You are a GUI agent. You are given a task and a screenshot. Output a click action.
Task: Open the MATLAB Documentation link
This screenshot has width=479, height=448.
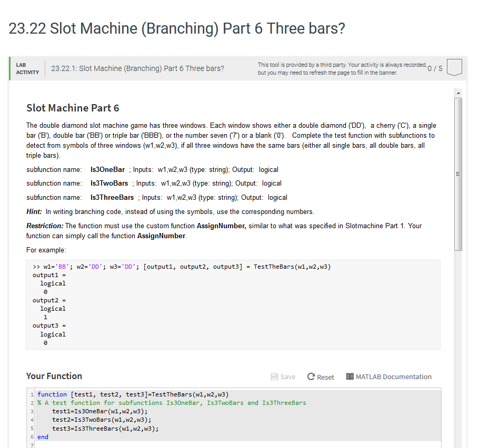(394, 376)
